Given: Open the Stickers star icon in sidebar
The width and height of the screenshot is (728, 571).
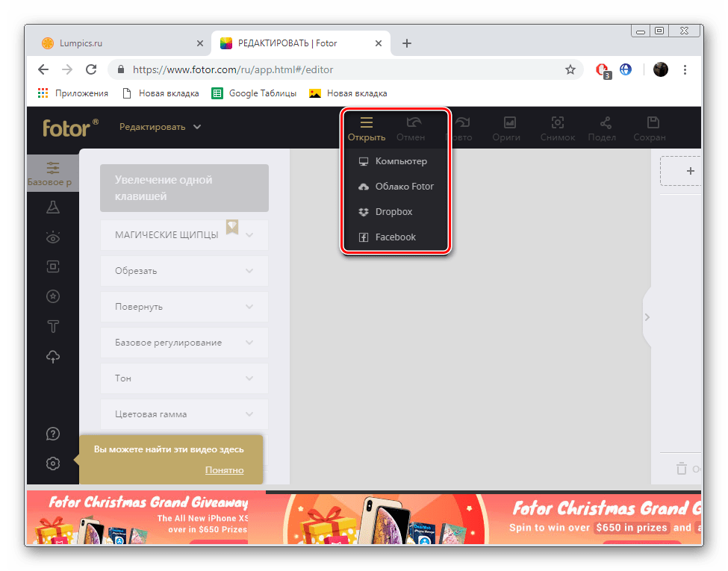Looking at the screenshot, I should point(53,296).
